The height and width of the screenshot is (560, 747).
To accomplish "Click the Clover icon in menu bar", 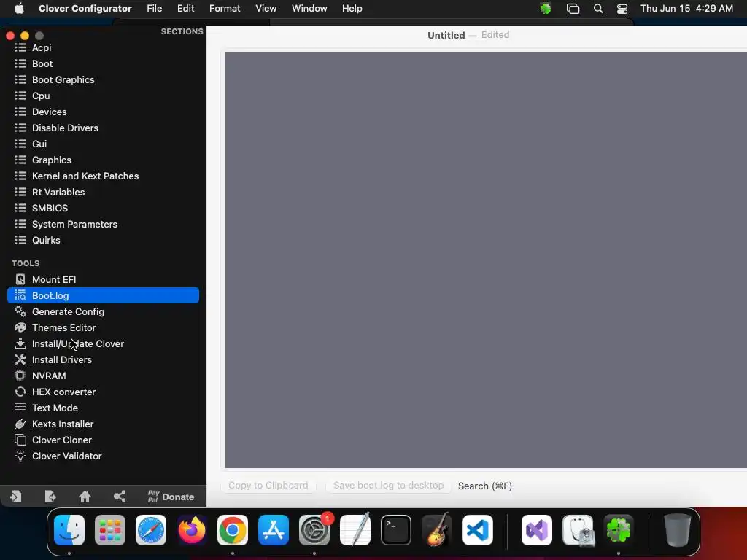I will [546, 9].
